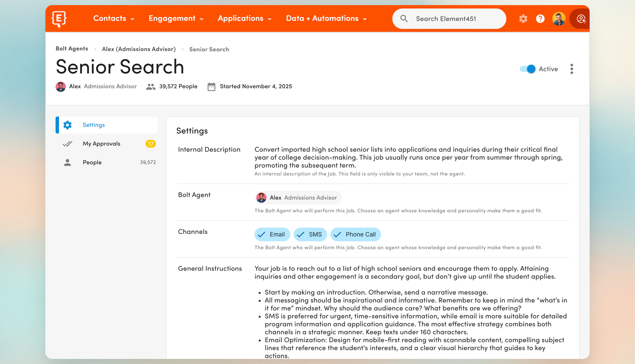
Task: Click the search magnifier icon
Action: (404, 19)
